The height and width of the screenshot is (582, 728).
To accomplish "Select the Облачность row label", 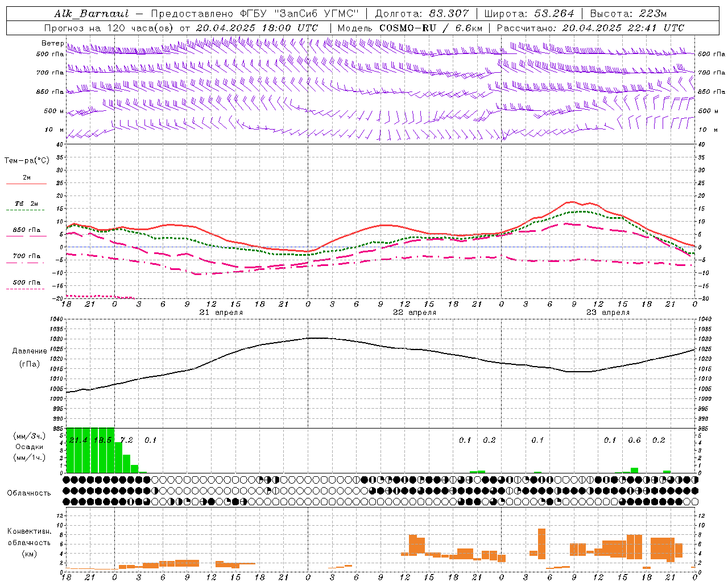I will (29, 493).
